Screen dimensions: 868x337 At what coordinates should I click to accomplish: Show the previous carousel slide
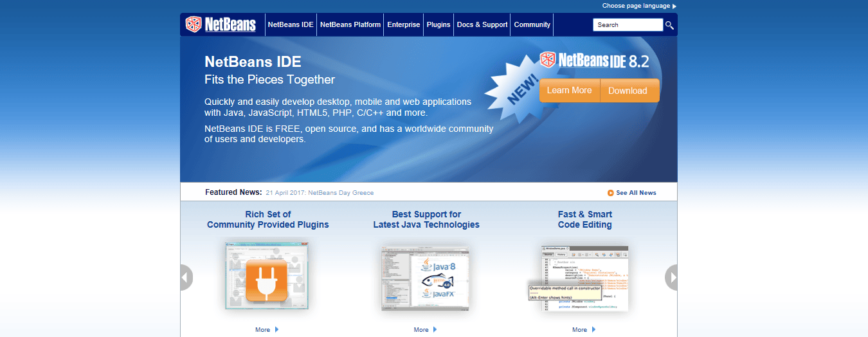click(186, 277)
